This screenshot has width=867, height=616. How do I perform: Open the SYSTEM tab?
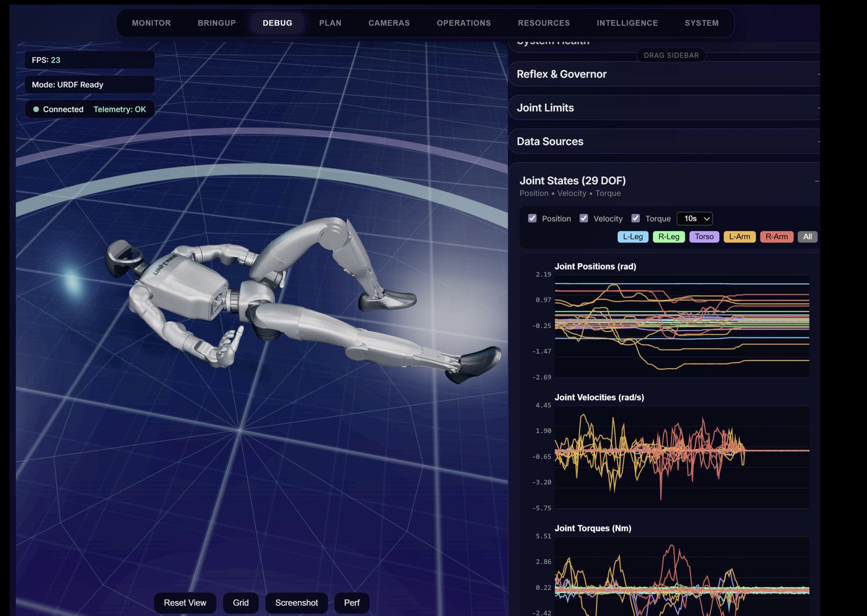click(702, 23)
